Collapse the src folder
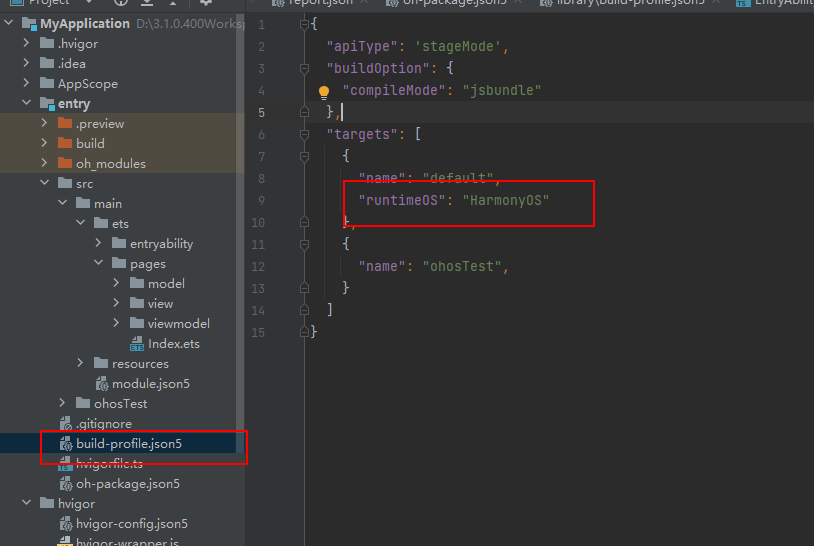 [45, 183]
